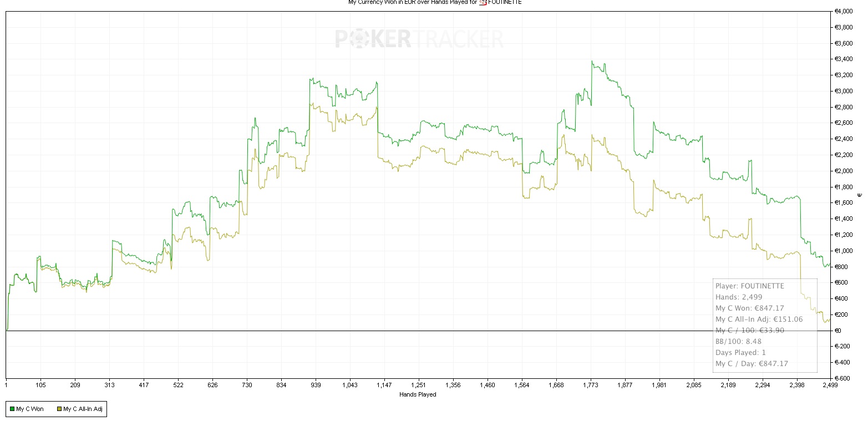
Task: Click the y-axis label €-200
Action: point(842,347)
